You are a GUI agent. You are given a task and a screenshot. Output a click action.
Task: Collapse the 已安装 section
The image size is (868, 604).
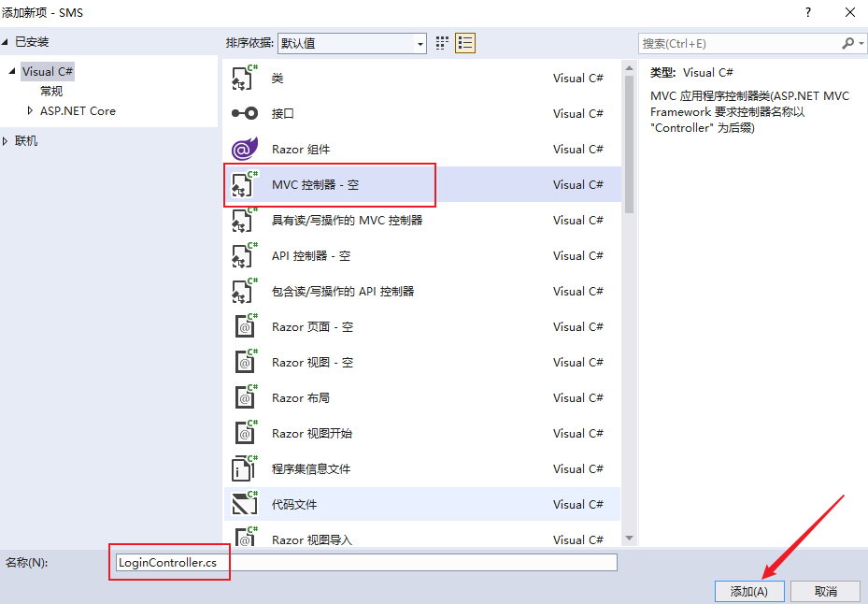[x=5, y=42]
